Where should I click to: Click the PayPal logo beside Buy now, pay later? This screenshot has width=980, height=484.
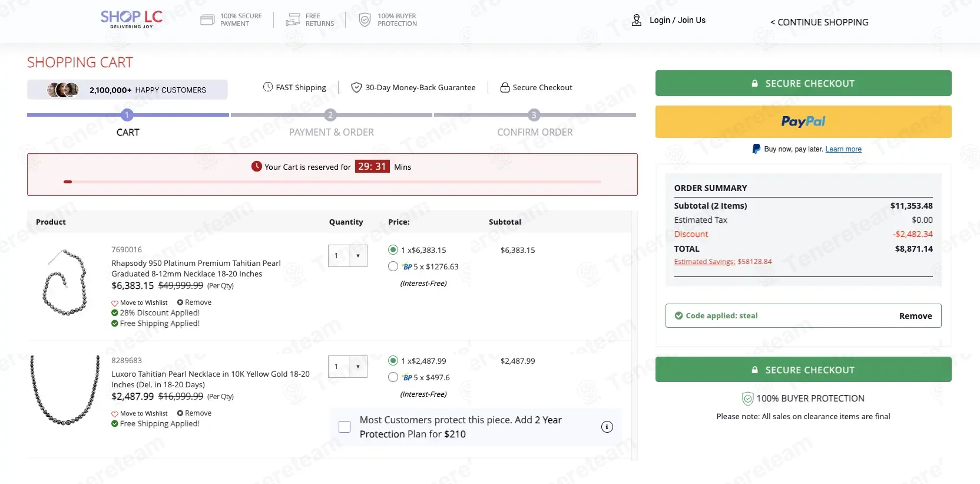pyautogui.click(x=756, y=149)
